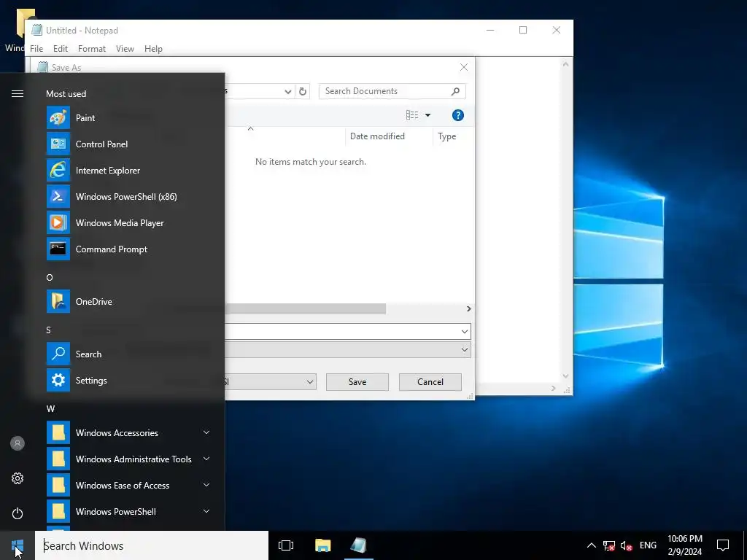Image resolution: width=747 pixels, height=560 pixels.
Task: Click the Settings gear in Start sidebar
Action: (x=18, y=478)
